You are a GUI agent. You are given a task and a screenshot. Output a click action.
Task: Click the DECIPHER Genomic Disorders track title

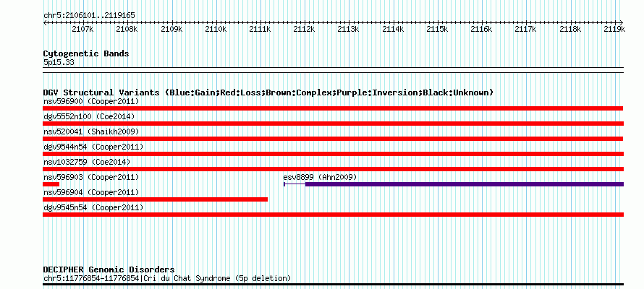(109, 269)
